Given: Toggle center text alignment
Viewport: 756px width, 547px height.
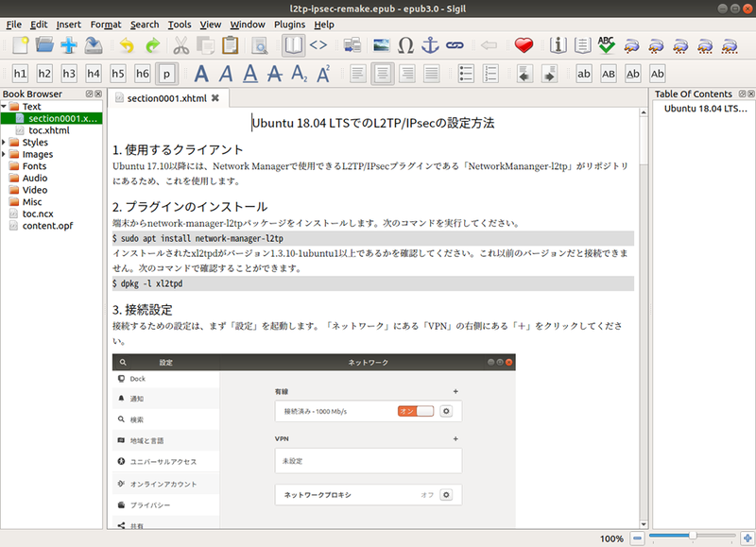Looking at the screenshot, I should click(x=383, y=74).
